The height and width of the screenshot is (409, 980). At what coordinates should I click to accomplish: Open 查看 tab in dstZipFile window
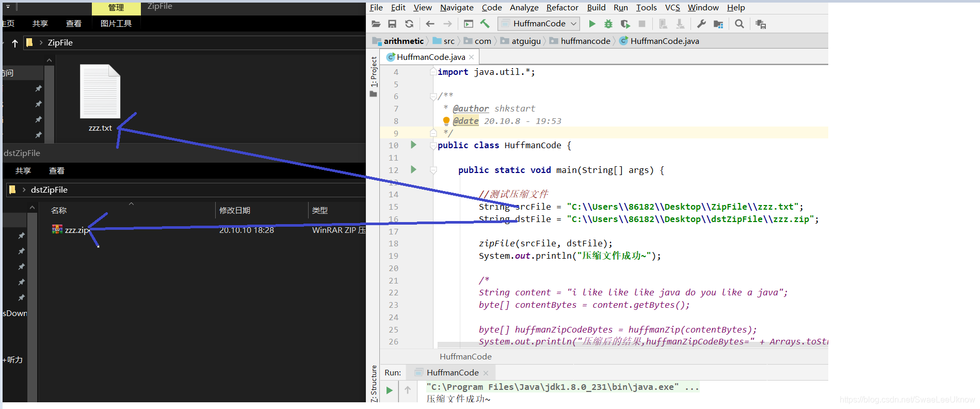click(57, 171)
